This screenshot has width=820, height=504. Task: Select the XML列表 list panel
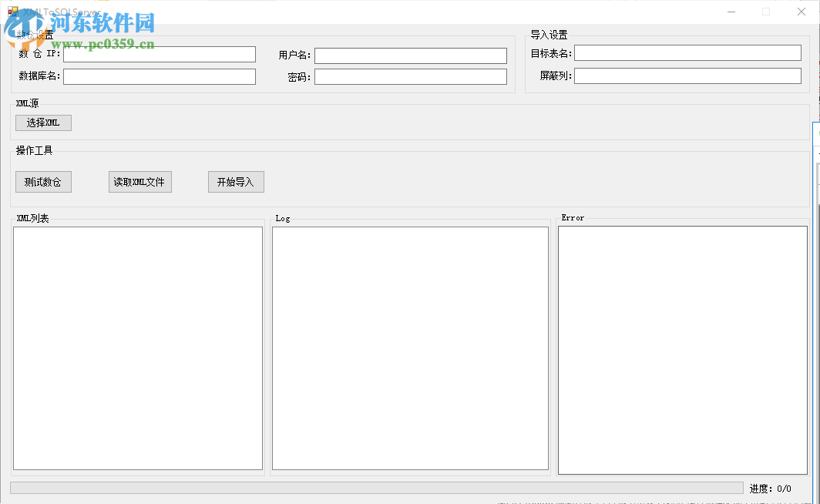click(x=137, y=347)
